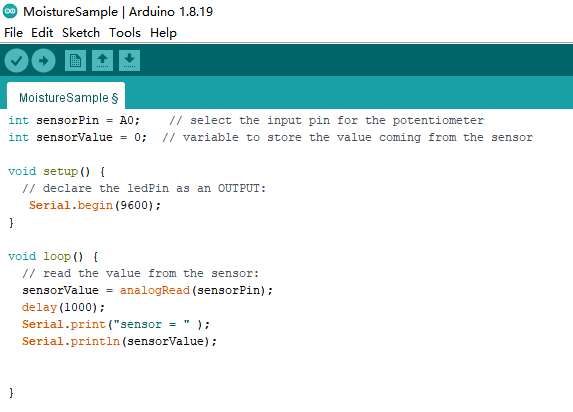
Task: Open the File menu
Action: click(14, 33)
